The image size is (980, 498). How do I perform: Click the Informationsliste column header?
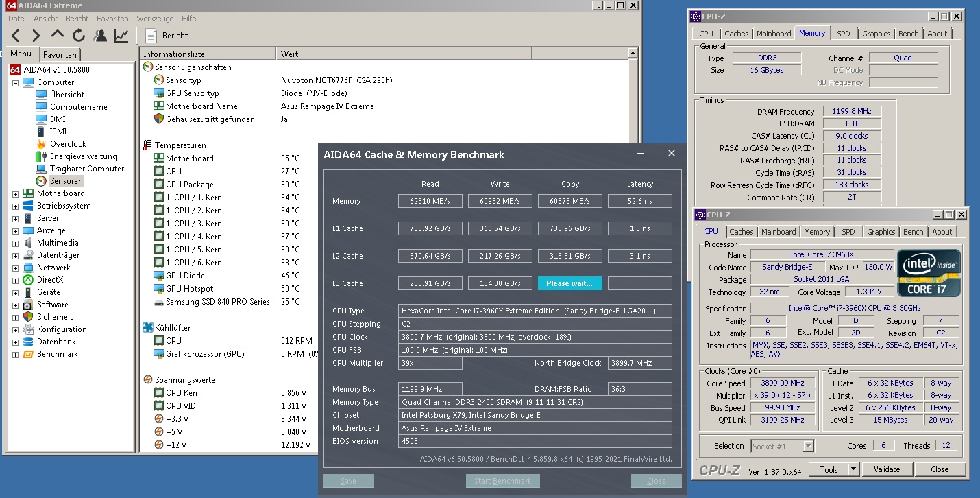tap(208, 54)
